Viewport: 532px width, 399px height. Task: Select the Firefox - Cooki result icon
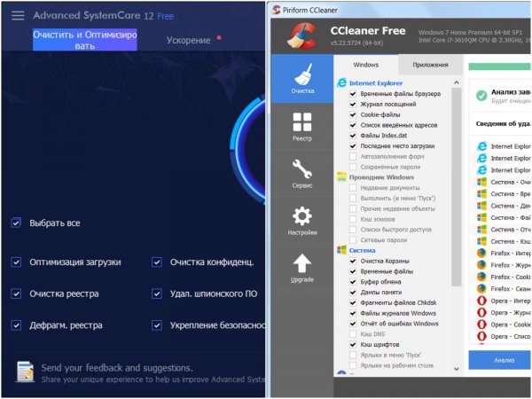click(481, 277)
